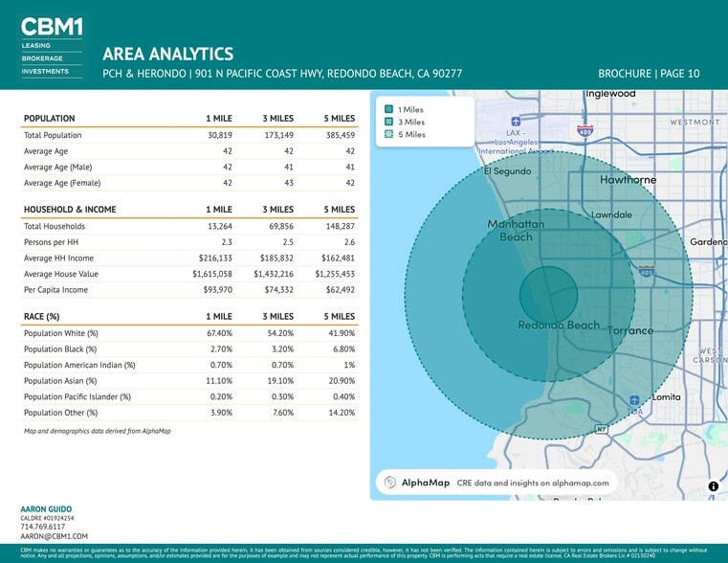This screenshot has width=728, height=563.
Task: Click the AARON GUIDO contact name
Action: [x=46, y=509]
